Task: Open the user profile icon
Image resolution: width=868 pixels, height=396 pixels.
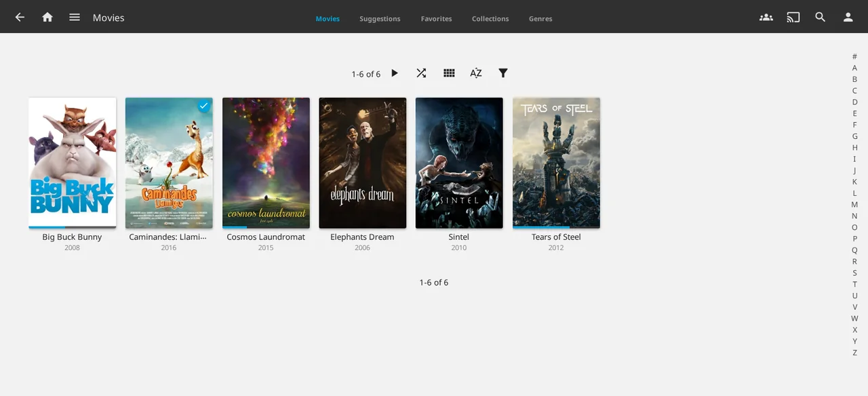Action: pos(848,18)
